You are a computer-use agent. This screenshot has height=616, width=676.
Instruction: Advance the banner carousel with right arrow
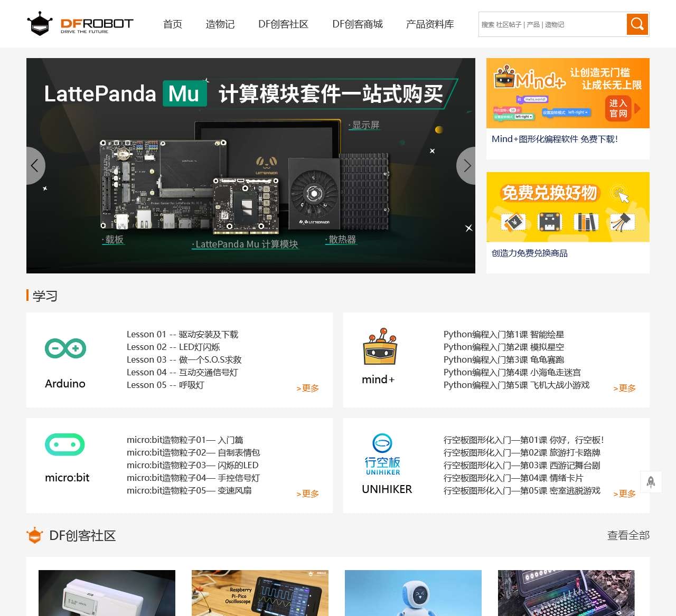click(466, 166)
